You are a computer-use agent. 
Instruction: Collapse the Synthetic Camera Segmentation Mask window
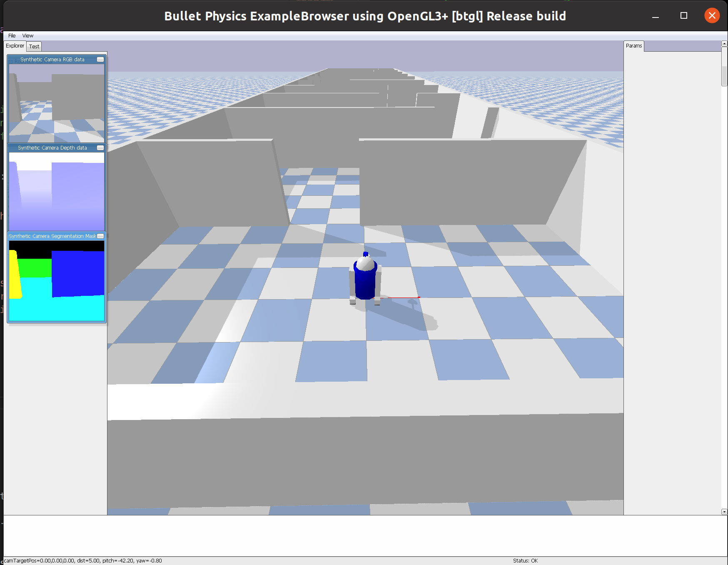[100, 236]
